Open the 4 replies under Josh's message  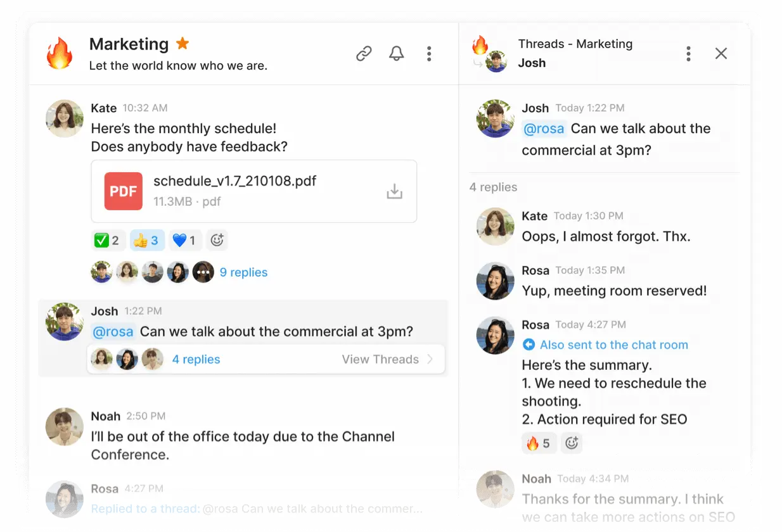coord(196,359)
